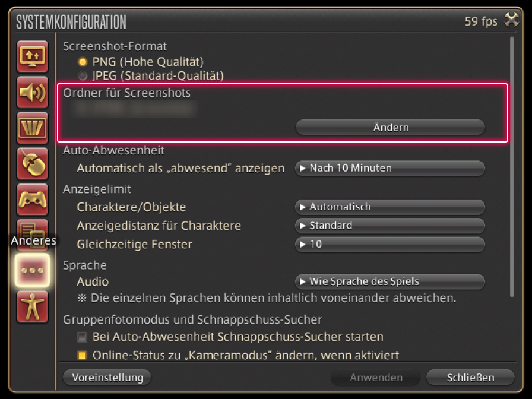Open the Nach 10 Minuten dropdown

point(390,169)
